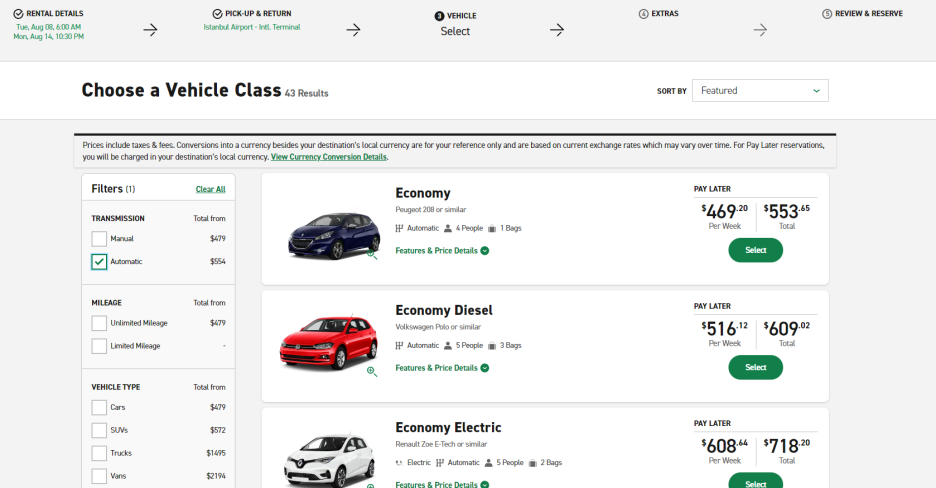
Task: Click the people icon in Economy card
Action: click(448, 228)
